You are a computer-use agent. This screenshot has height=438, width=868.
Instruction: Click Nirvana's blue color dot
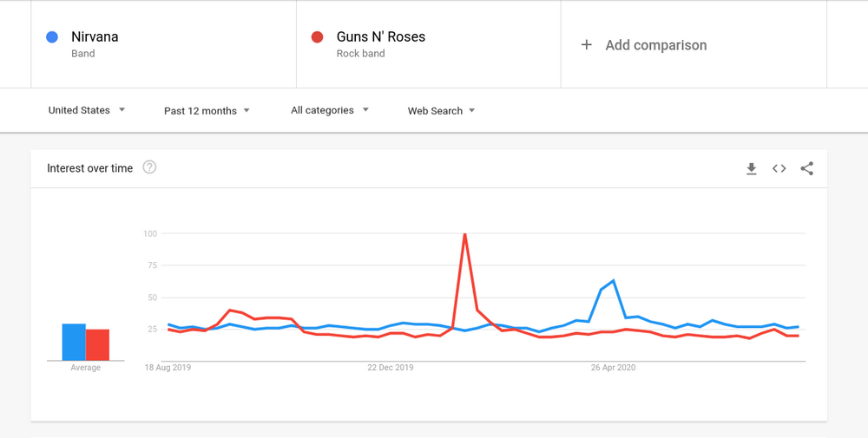52,37
